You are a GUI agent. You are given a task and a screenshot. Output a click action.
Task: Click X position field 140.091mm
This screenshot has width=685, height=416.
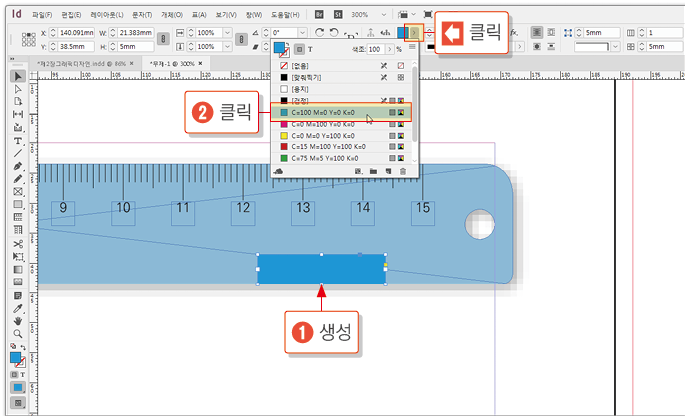click(76, 33)
